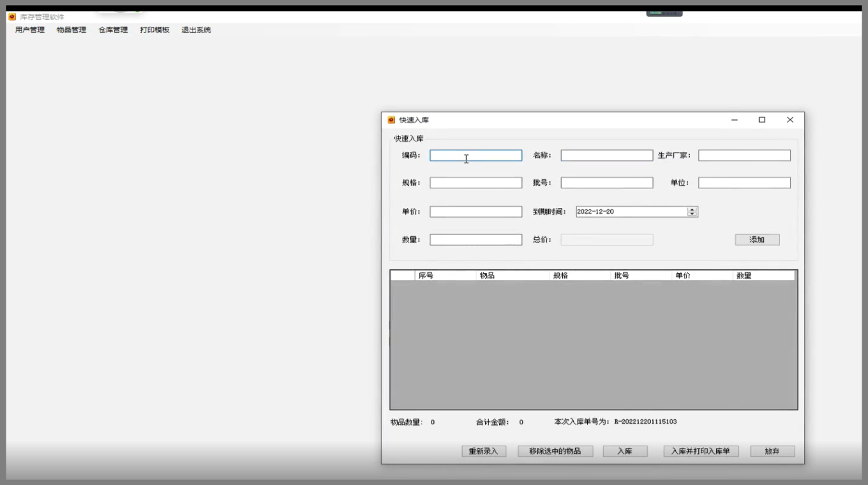Maximize the 快速入库 dialog window
This screenshot has width=868, height=485.
(761, 120)
